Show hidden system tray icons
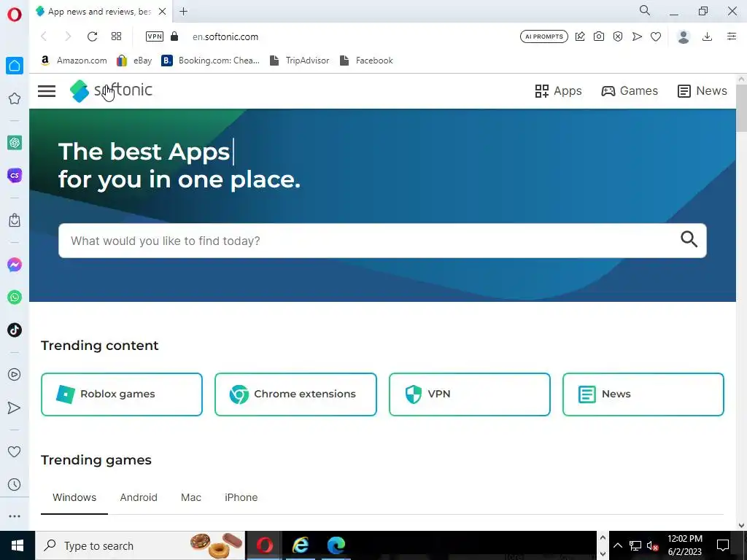The height and width of the screenshot is (560, 747). [x=618, y=545]
